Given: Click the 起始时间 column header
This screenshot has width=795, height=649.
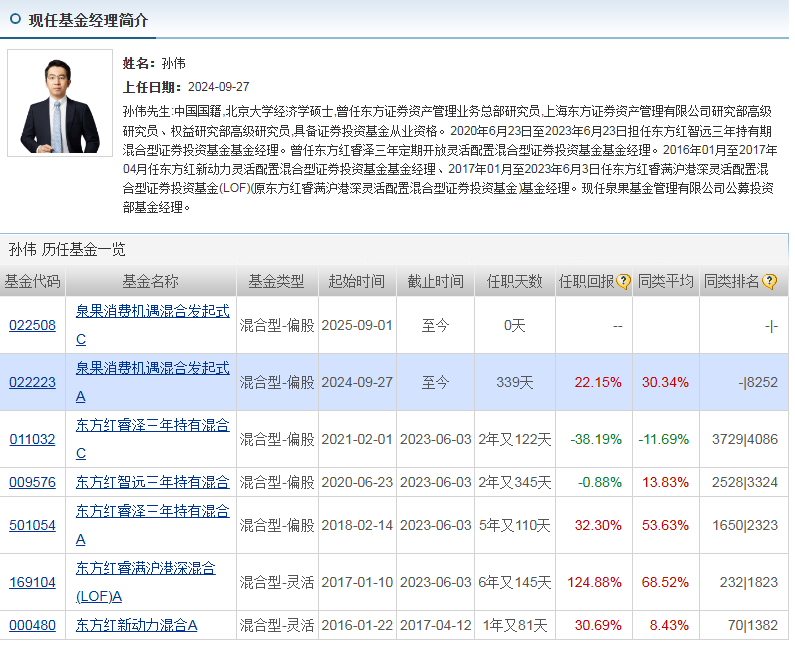Looking at the screenshot, I should 356,281.
